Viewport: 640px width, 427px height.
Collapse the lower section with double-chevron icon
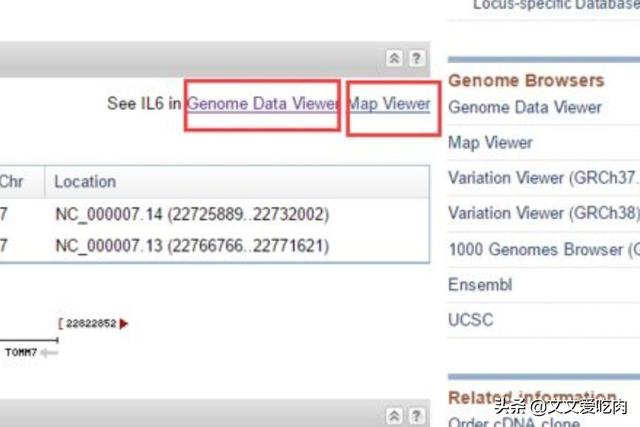click(395, 416)
